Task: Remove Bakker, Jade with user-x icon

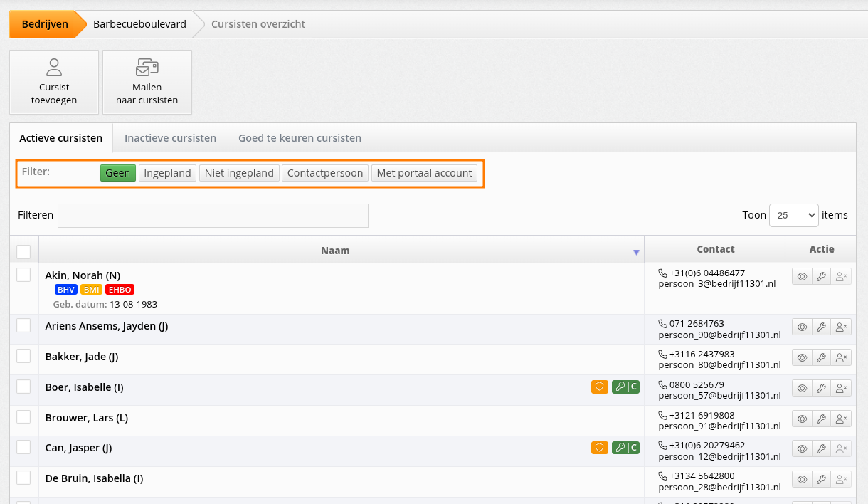Action: point(841,358)
